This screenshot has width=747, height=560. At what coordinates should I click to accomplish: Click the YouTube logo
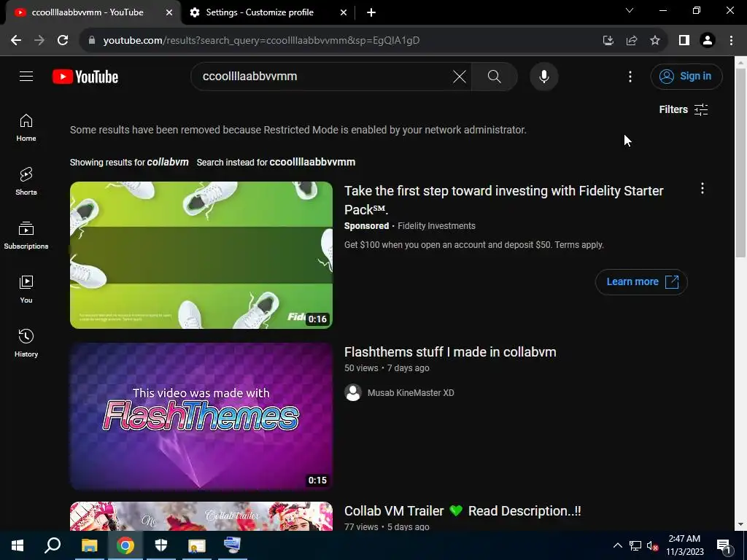(85, 77)
